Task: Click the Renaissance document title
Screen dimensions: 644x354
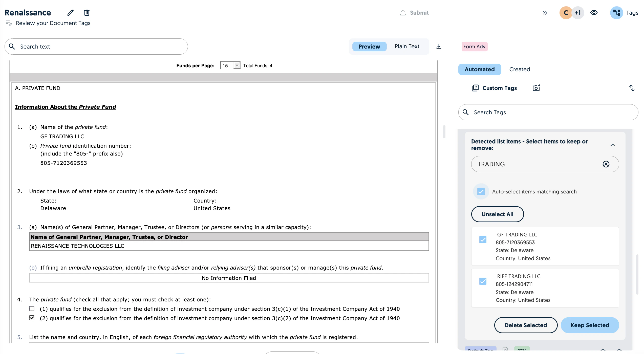Action: click(28, 13)
